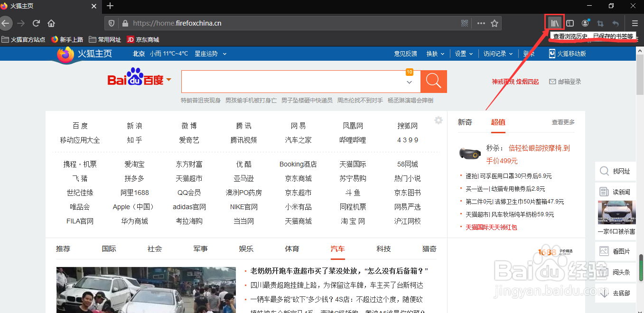Expand the 星座运势 dropdown

[211, 54]
